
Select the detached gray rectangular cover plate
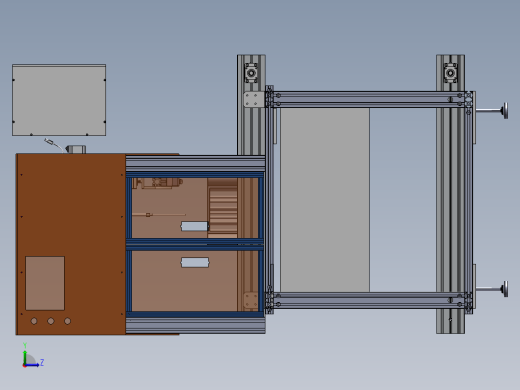[x=59, y=100]
